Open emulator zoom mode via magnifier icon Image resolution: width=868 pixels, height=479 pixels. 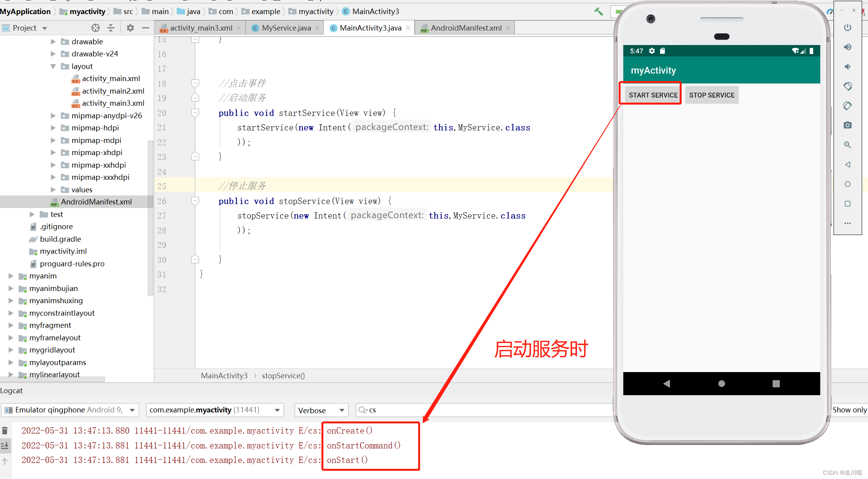tap(848, 145)
